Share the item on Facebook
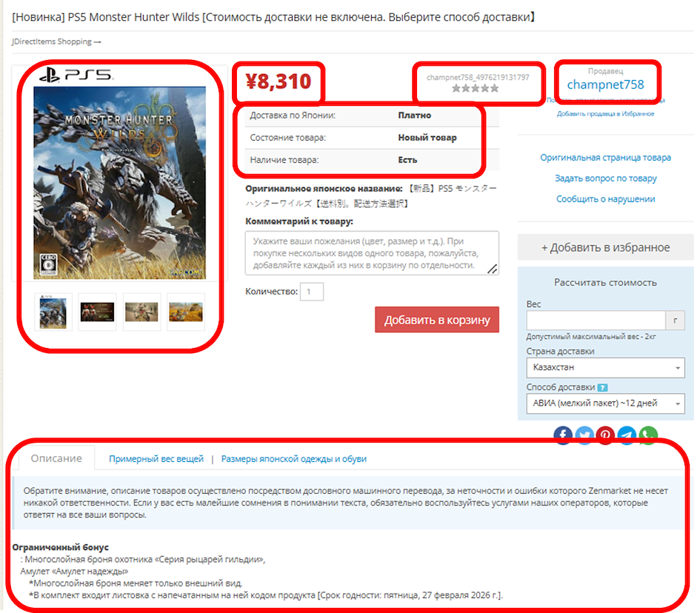 point(563,435)
